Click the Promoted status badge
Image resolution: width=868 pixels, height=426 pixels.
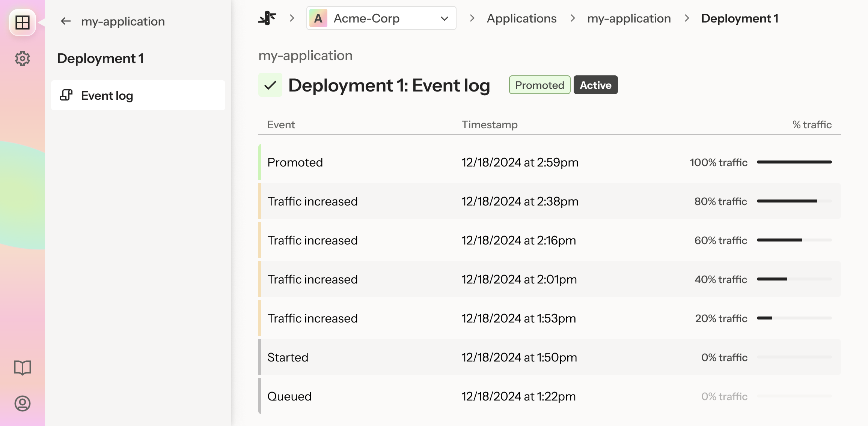(539, 85)
